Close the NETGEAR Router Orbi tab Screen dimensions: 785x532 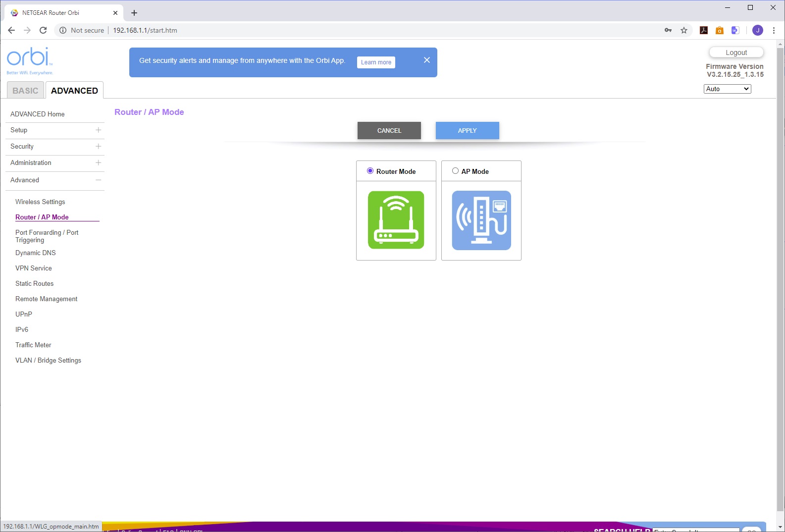pyautogui.click(x=115, y=13)
